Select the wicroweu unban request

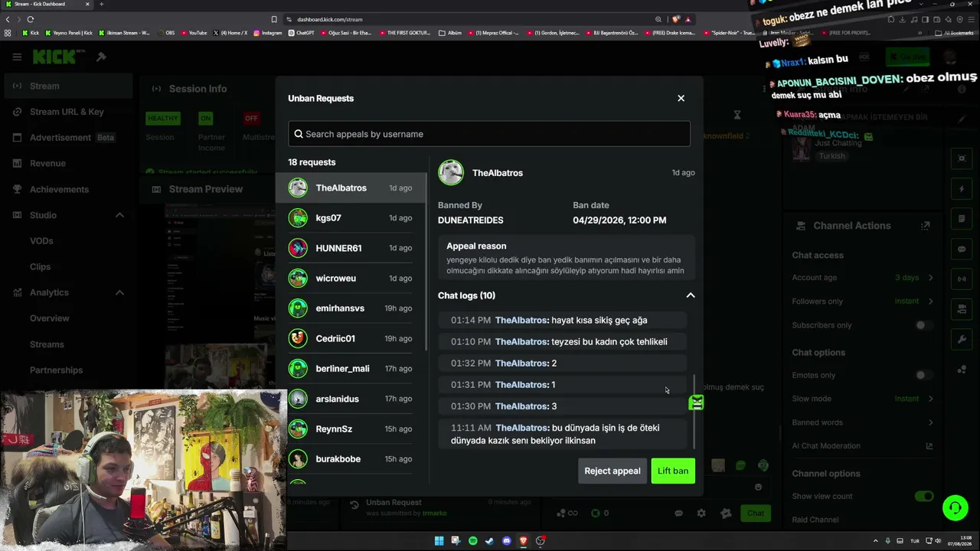point(351,279)
